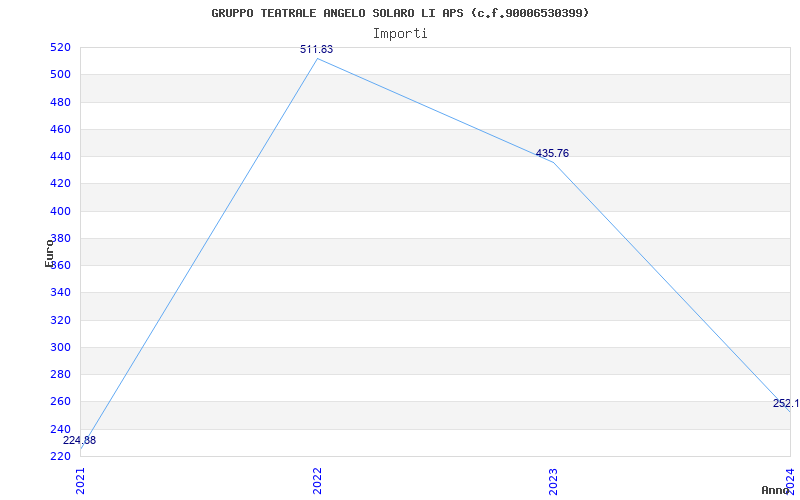This screenshot has width=800, height=500.
Task: Click the 2021 x-axis label
Action: [x=81, y=482]
